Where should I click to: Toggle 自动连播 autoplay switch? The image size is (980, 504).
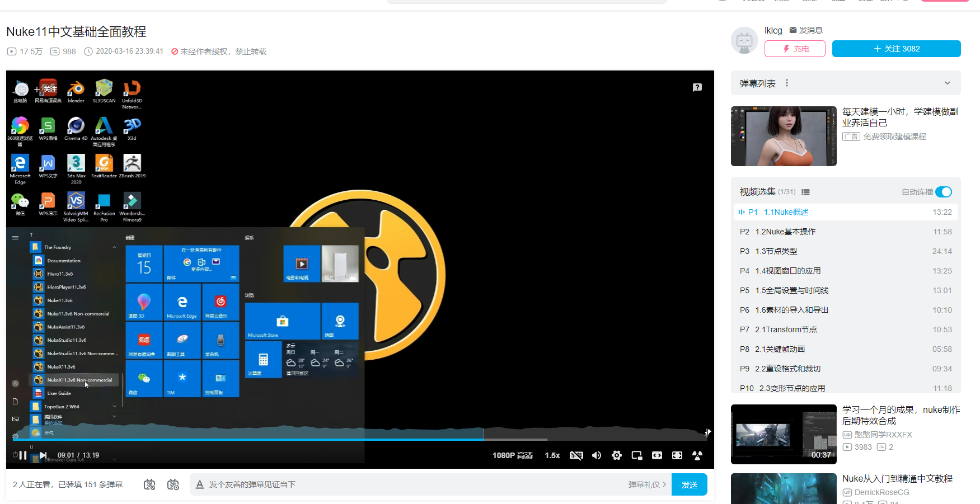click(944, 192)
